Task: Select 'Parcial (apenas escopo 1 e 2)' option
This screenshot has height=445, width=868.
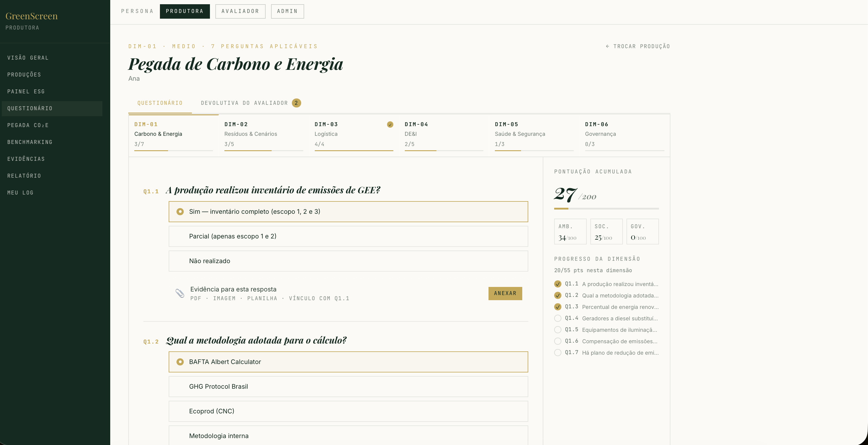Action: (348, 236)
